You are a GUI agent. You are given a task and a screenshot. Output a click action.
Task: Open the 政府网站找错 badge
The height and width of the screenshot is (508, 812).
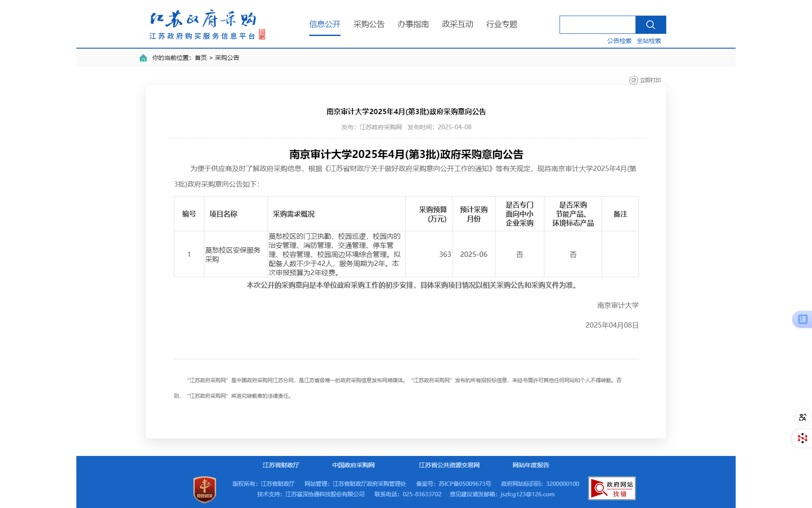pyautogui.click(x=612, y=488)
